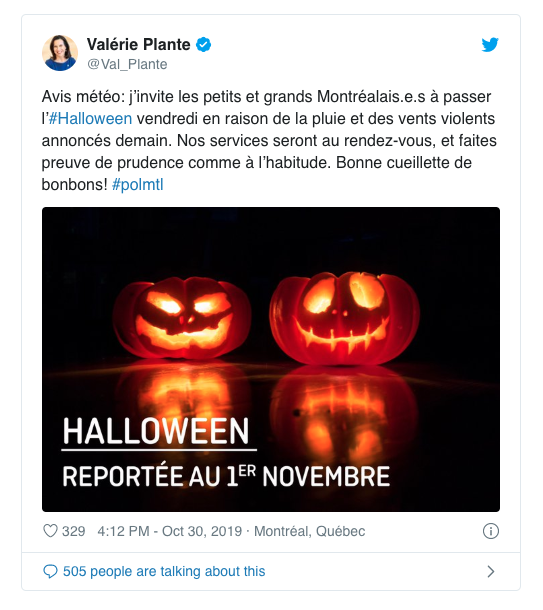Click the Valérie Plante display name
Image resolution: width=543 pixels, height=610 pixels.
coord(138,44)
